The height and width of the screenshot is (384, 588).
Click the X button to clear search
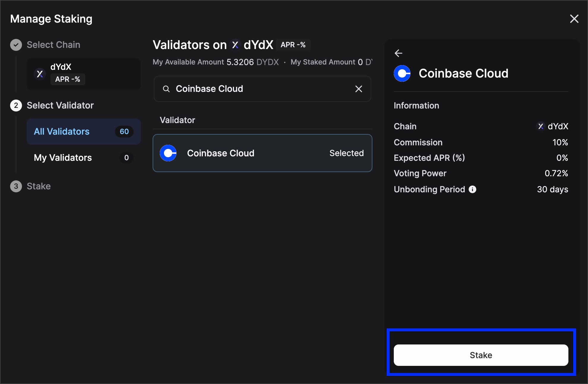coord(359,89)
